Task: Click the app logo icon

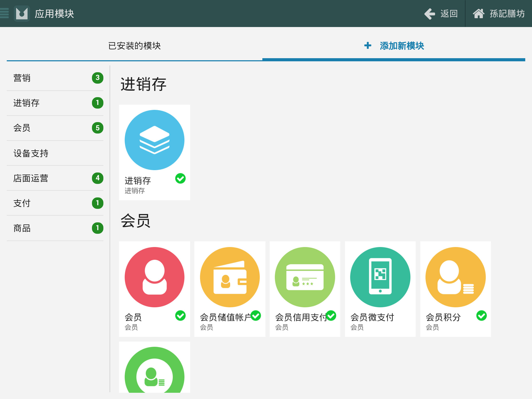Action: (22, 14)
